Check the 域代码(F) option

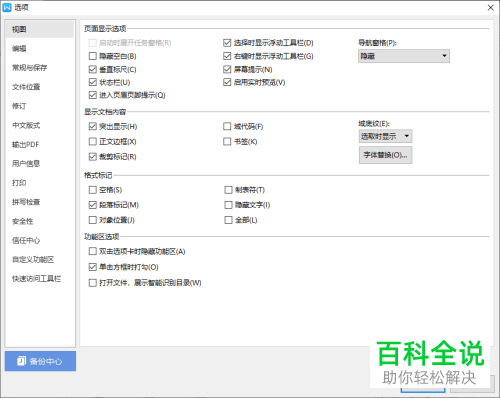[x=227, y=126]
